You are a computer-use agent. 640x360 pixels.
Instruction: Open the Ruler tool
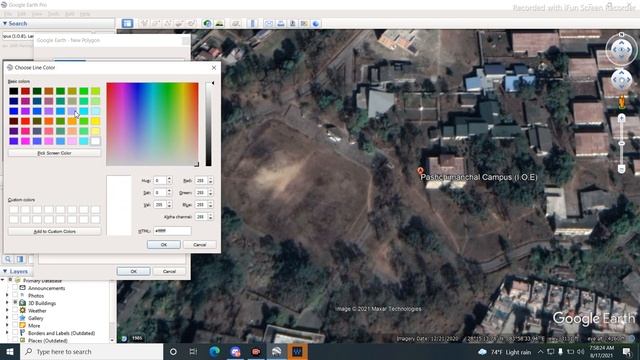253,23
